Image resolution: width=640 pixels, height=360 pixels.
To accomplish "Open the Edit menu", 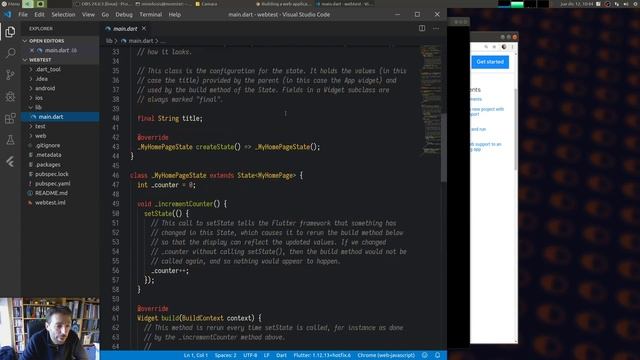I will point(39,14).
